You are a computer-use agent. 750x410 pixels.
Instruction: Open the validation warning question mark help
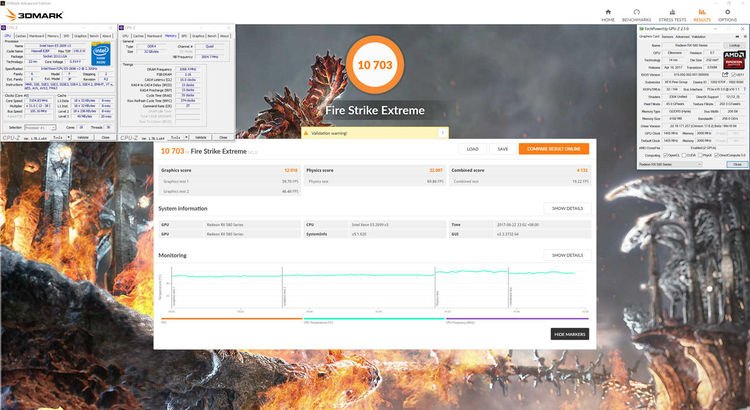(x=442, y=133)
